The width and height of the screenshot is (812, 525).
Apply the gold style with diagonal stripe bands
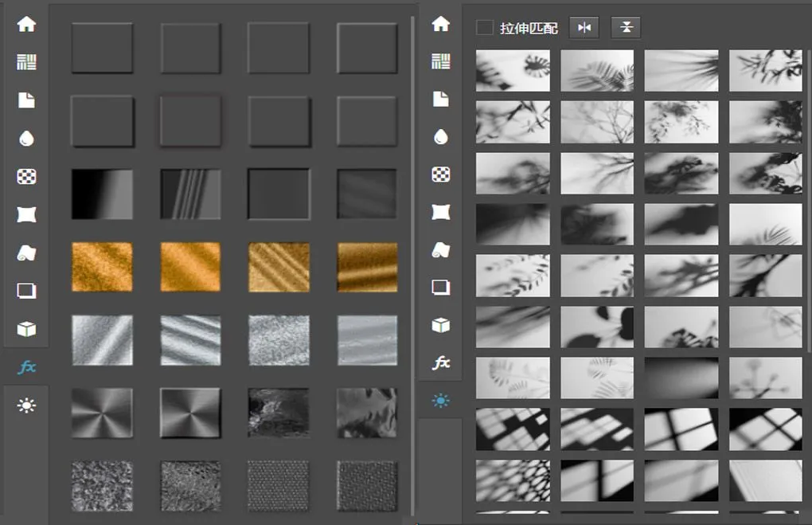click(279, 267)
